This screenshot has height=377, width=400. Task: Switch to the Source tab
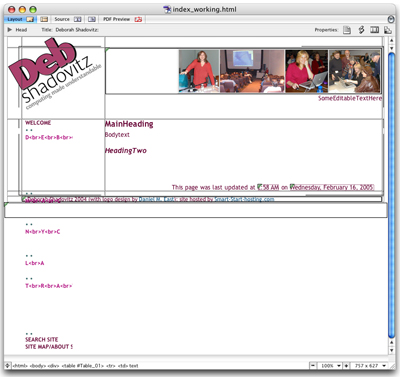coord(68,19)
